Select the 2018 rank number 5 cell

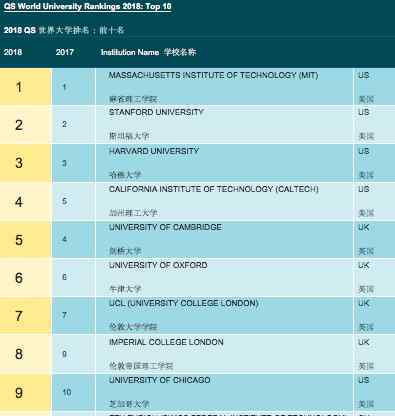(x=26, y=240)
